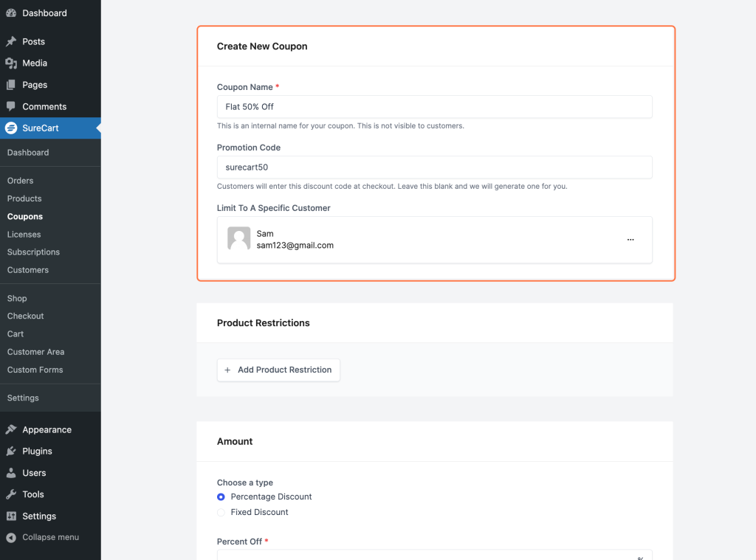Click the Appearance paintbrush icon
This screenshot has width=756, height=560.
pos(11,430)
